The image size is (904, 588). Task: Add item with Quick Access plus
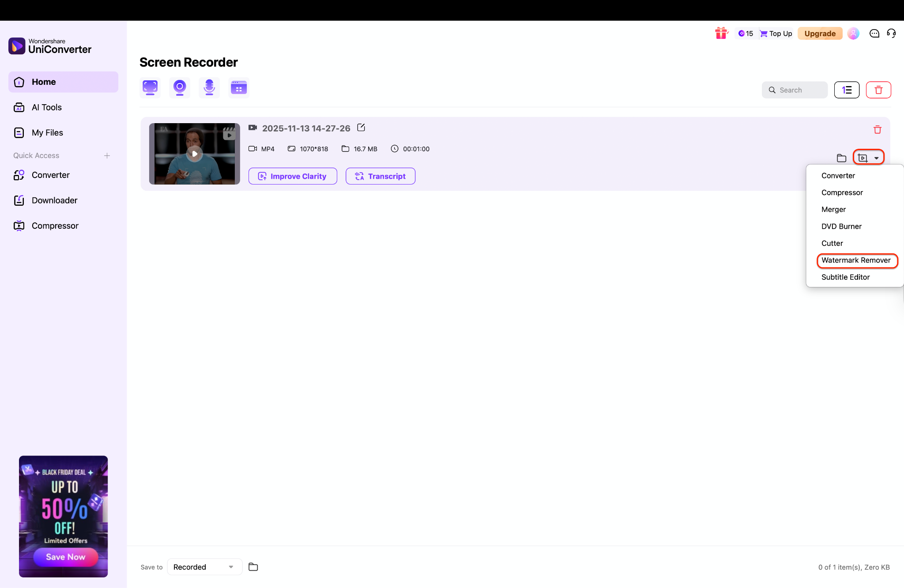tap(107, 155)
